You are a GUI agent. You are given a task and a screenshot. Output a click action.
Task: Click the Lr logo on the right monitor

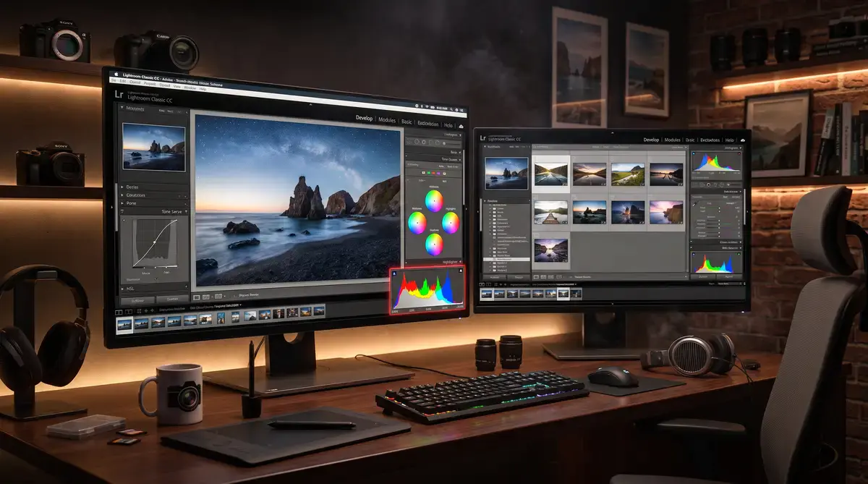(482, 139)
